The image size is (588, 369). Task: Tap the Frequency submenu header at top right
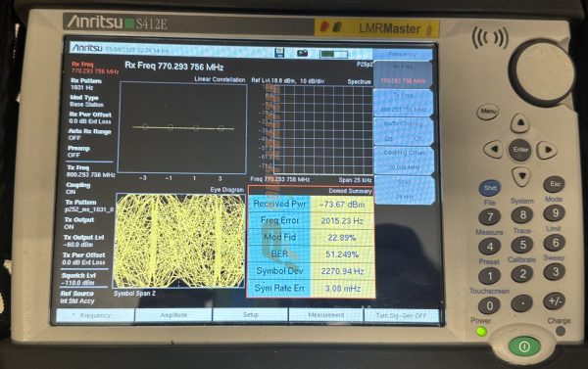[403, 55]
